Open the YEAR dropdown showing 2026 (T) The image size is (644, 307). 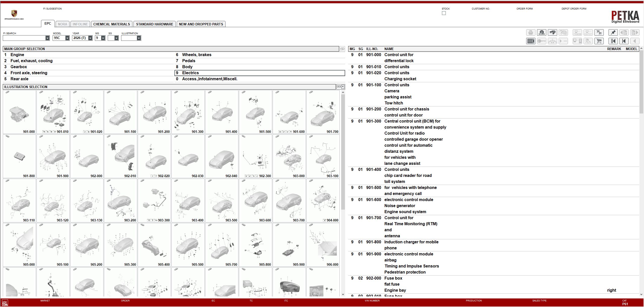point(90,38)
